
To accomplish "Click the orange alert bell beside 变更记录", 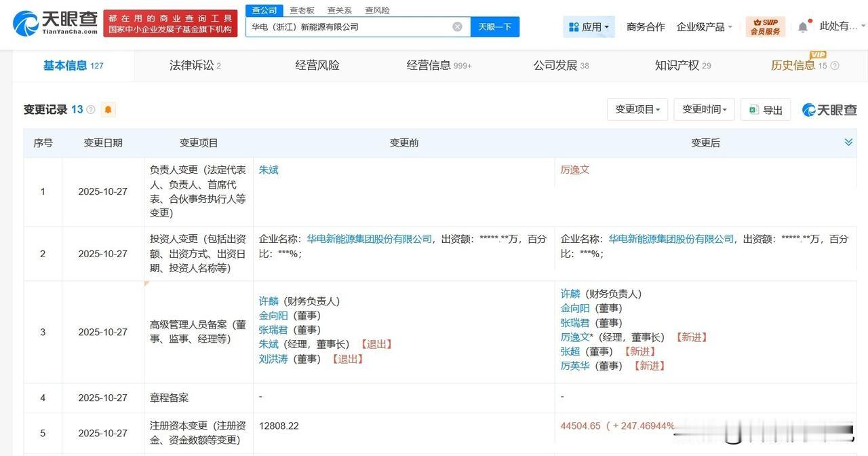I will [x=108, y=109].
